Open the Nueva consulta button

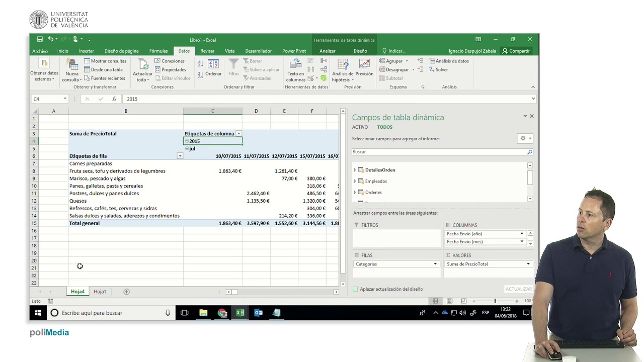[x=72, y=70]
